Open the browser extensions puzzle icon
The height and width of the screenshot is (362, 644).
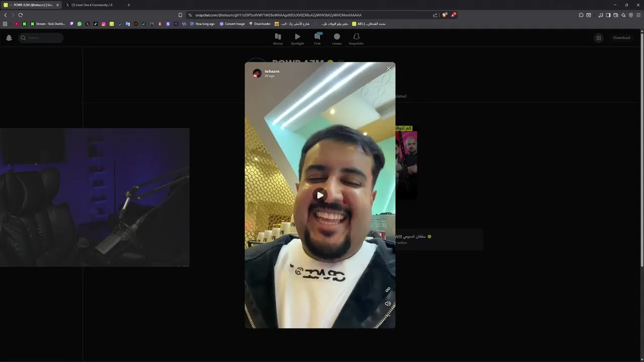point(581,15)
